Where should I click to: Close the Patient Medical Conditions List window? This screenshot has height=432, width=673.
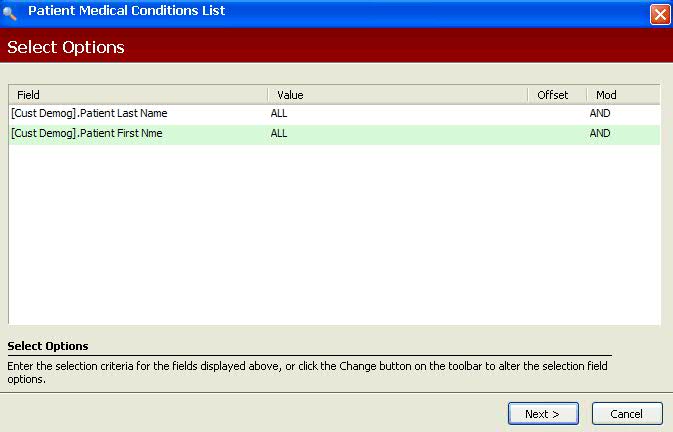[659, 14]
